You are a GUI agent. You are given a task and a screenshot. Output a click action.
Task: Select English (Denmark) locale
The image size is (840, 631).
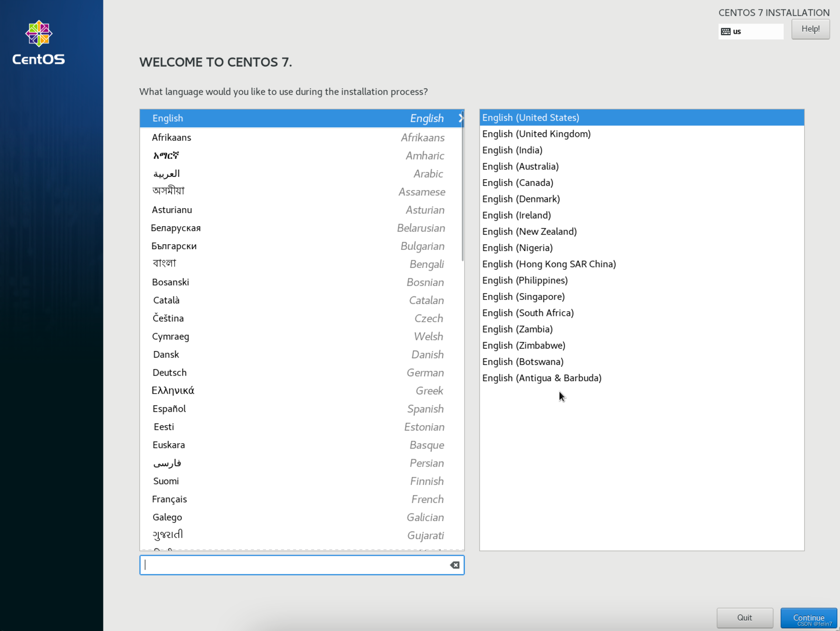pos(642,199)
